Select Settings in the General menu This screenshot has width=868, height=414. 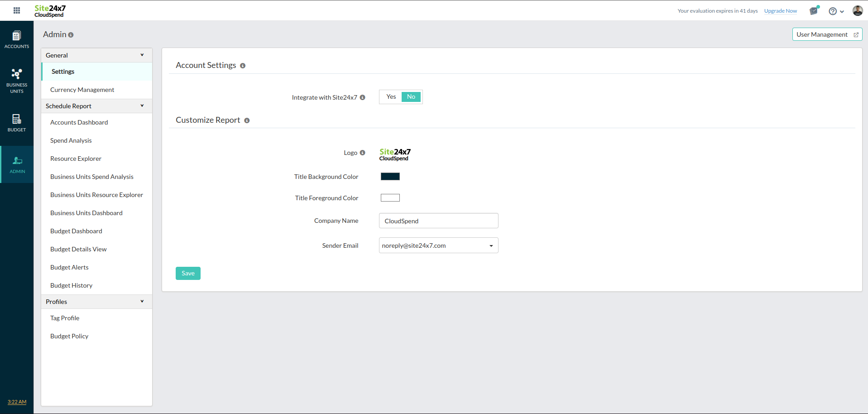pyautogui.click(x=97, y=72)
